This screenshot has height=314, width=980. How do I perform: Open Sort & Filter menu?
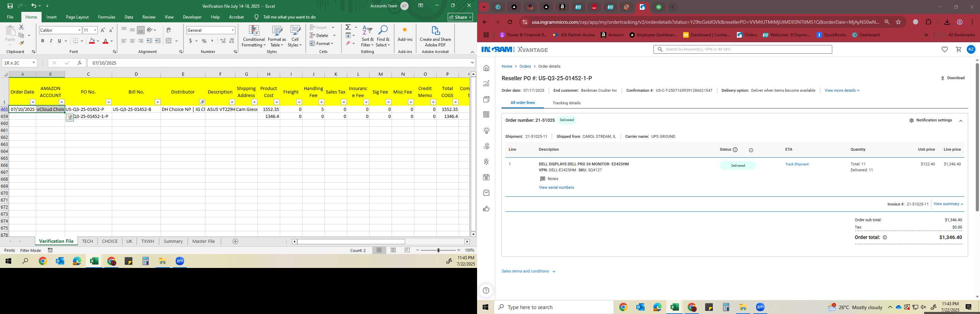(x=367, y=37)
